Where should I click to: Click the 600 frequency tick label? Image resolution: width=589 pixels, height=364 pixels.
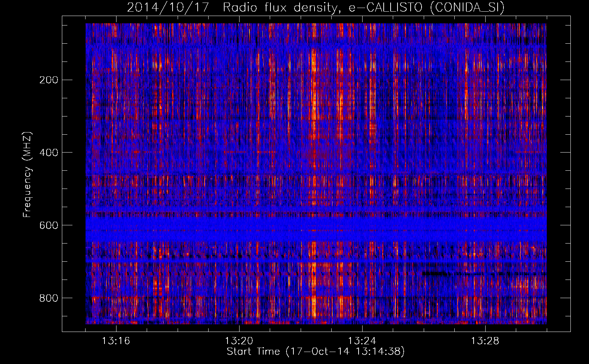click(x=49, y=225)
